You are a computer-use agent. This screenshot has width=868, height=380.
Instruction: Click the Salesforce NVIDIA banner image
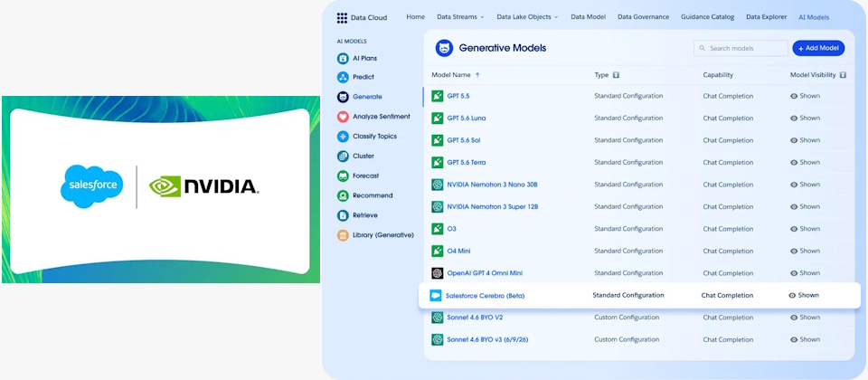click(161, 189)
